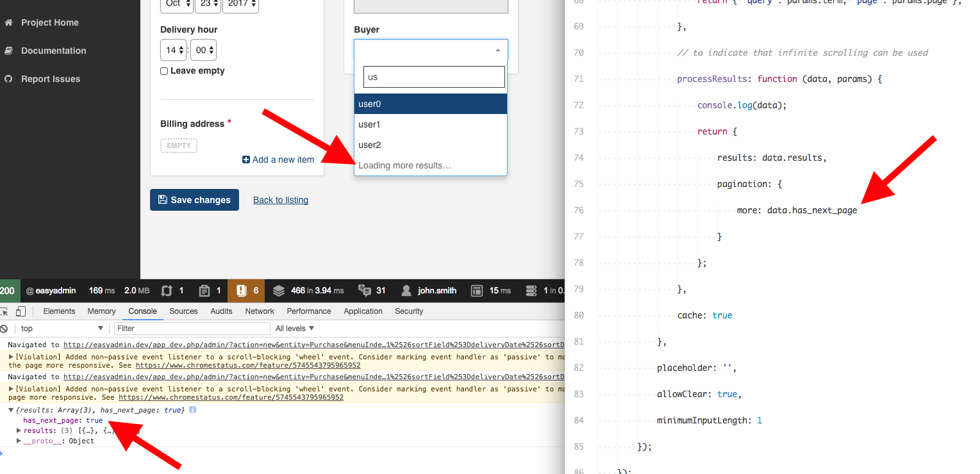Click the Save changes button
Viewport: 980px width, 474px height.
tap(194, 200)
